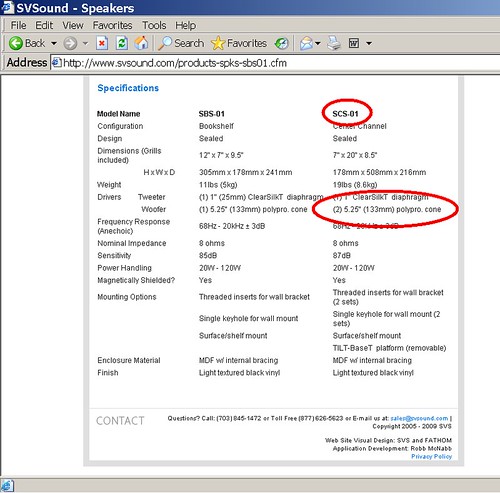Click the SCS-01 model name
Image resolution: width=500 pixels, height=493 pixels.
[x=345, y=114]
